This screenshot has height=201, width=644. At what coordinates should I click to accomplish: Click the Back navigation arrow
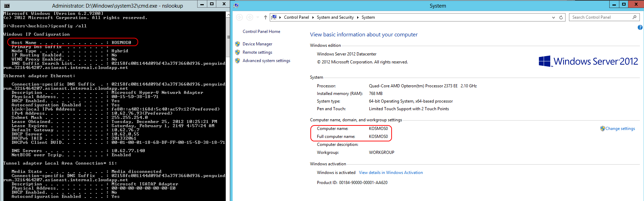tap(239, 17)
